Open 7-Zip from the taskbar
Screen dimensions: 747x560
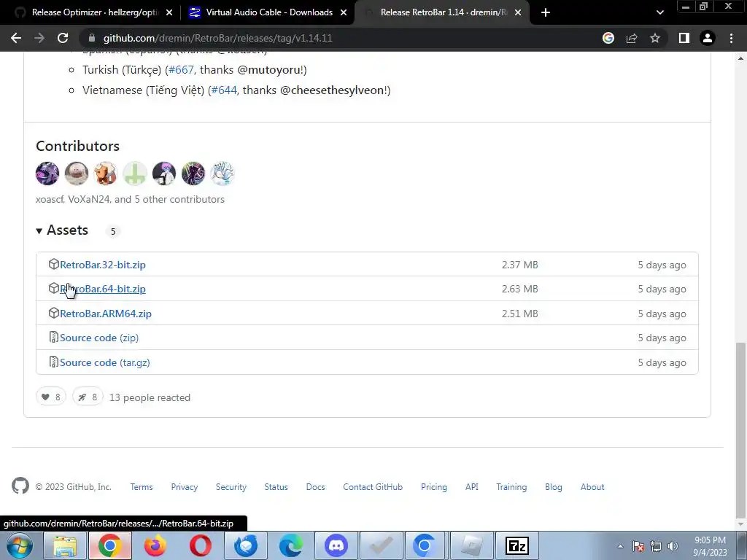pyautogui.click(x=517, y=545)
